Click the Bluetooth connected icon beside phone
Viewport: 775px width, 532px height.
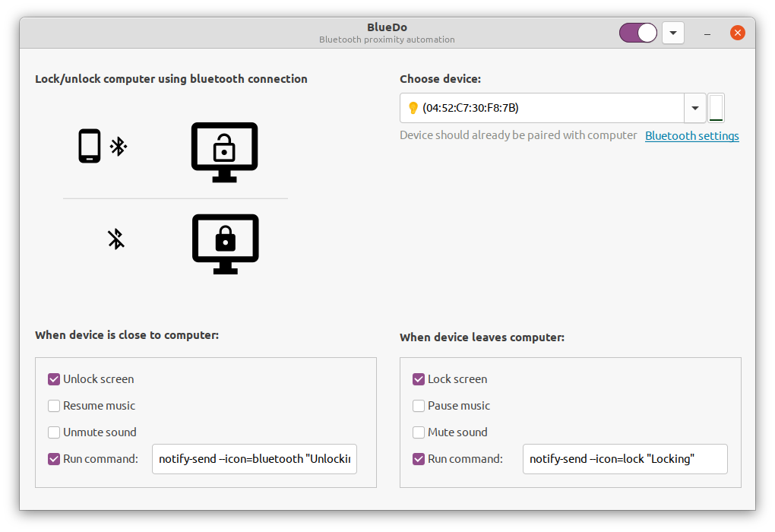118,147
